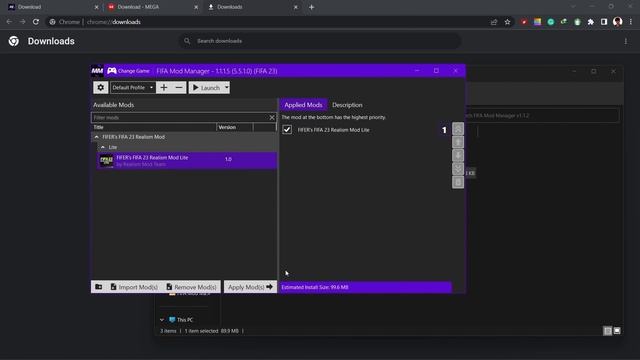Open the Launch options dropdown arrow

click(x=227, y=87)
